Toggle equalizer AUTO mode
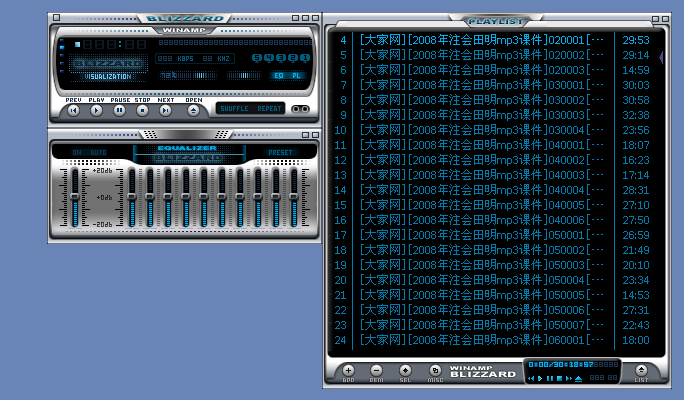 98,153
